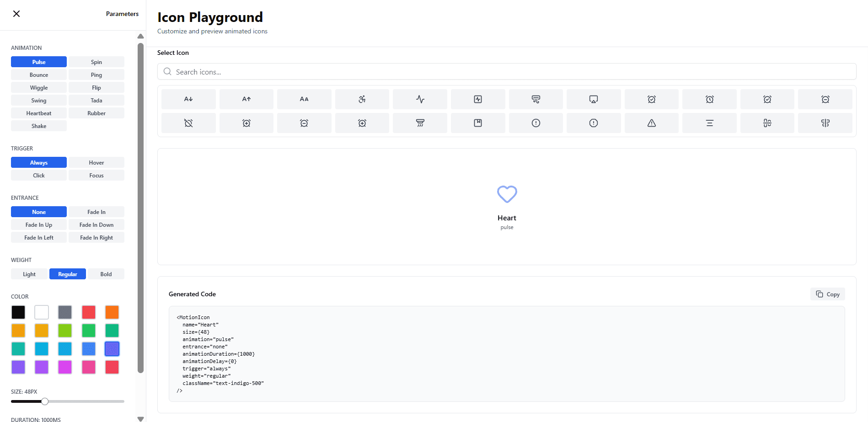Choose the align center horizontal icon
This screenshot has height=422, width=868.
click(767, 123)
